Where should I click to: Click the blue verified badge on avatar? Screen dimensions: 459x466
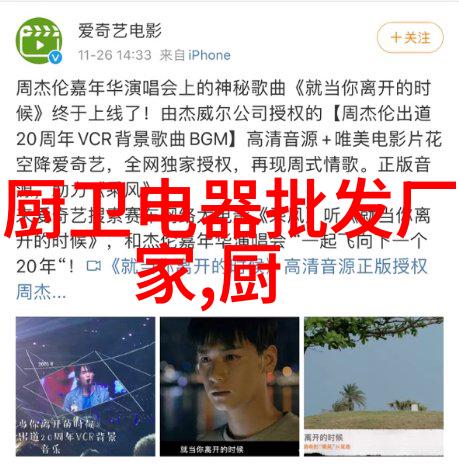(56, 58)
